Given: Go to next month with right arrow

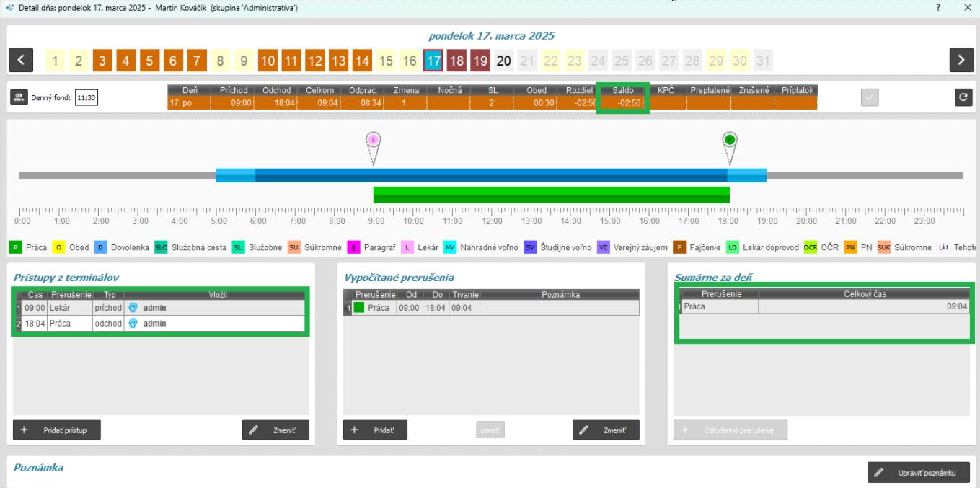Looking at the screenshot, I should pos(961,61).
